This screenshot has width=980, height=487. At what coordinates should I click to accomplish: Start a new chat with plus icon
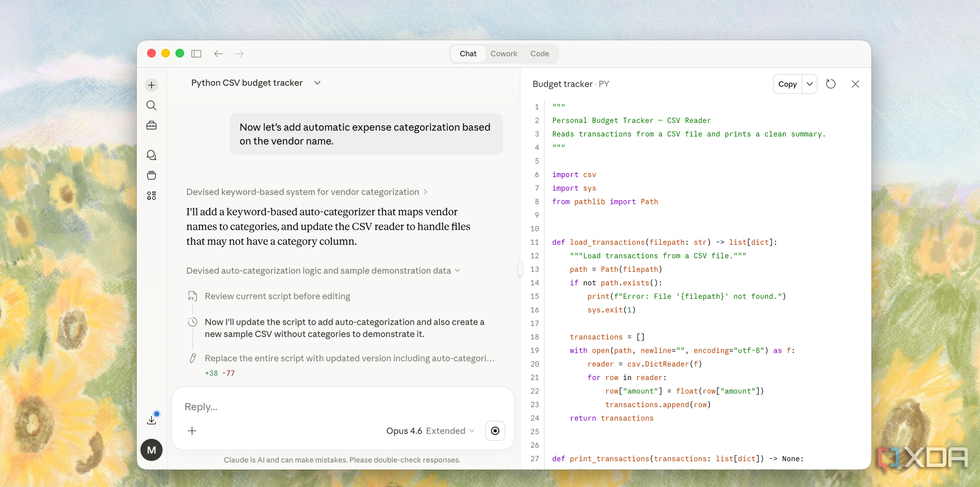click(x=151, y=85)
